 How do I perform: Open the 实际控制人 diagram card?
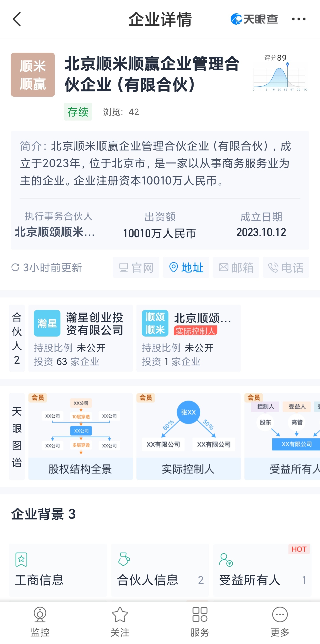pos(188,436)
